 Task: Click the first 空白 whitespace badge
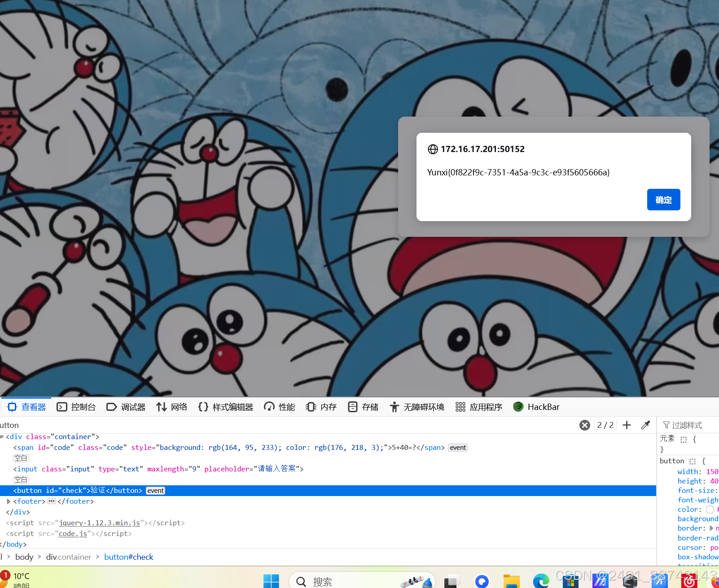point(21,458)
